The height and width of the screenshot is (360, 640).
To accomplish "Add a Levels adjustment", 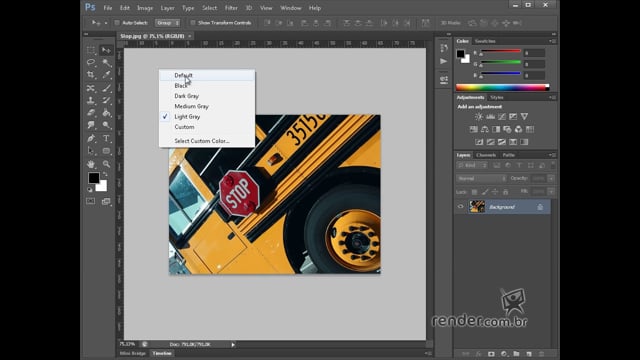I will click(x=490, y=117).
